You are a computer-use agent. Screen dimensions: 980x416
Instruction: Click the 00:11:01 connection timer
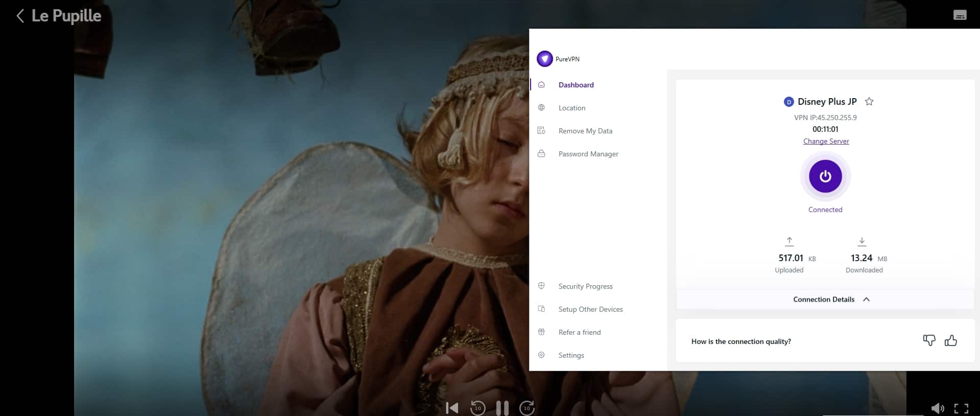(x=825, y=129)
